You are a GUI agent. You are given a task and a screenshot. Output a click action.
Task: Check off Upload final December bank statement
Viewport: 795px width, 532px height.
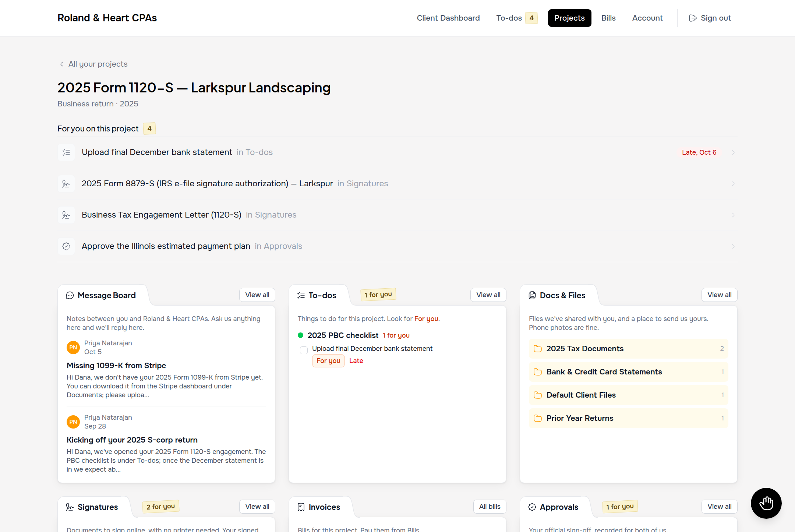pos(304,350)
